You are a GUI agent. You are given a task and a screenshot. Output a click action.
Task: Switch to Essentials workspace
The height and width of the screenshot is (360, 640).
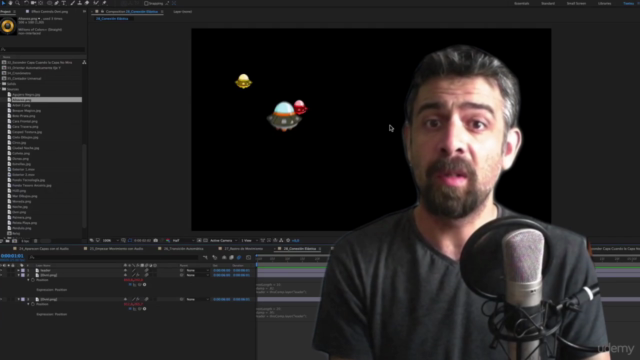(521, 3)
